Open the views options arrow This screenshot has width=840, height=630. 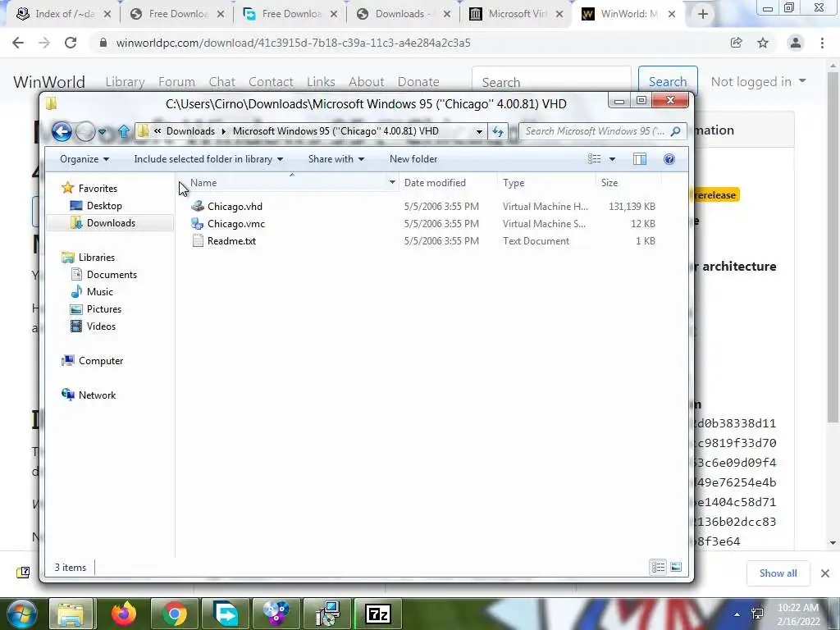tap(612, 159)
